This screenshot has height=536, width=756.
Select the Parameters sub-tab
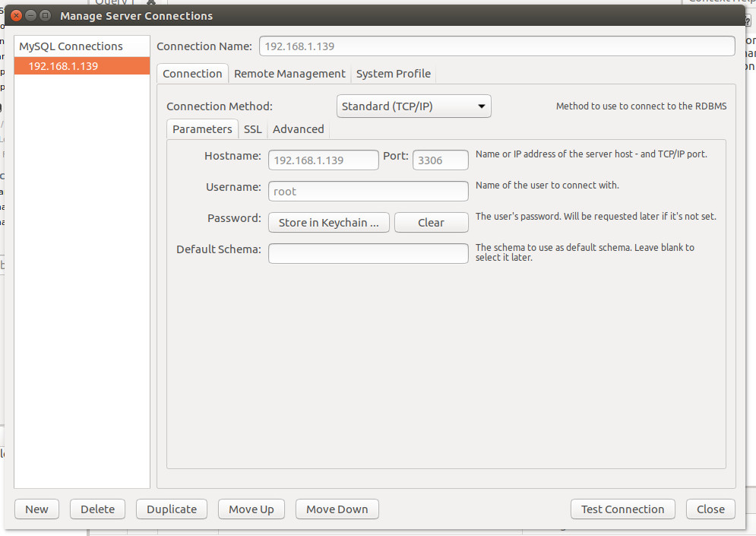click(202, 129)
